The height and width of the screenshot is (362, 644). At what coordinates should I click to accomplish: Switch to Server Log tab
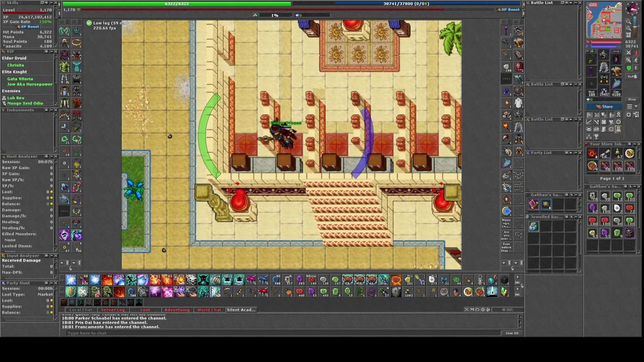[112, 310]
